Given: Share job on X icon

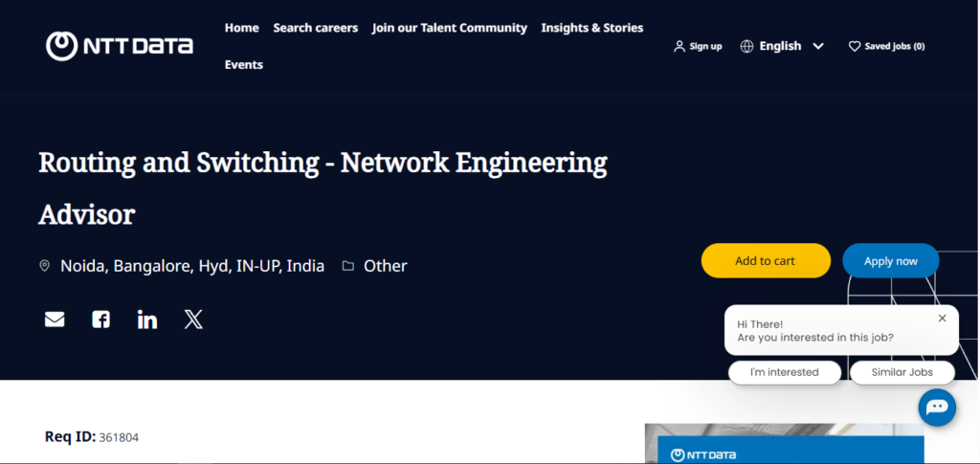Looking at the screenshot, I should tap(193, 320).
